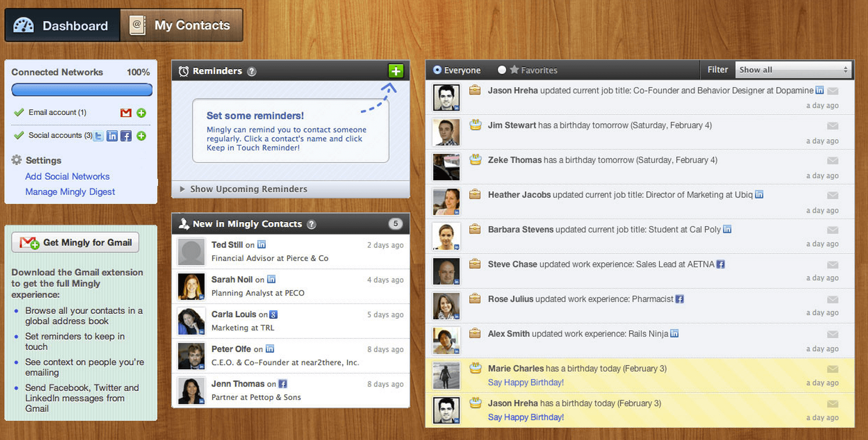Image resolution: width=868 pixels, height=440 pixels.
Task: Select the Favorites radio button
Action: (502, 70)
